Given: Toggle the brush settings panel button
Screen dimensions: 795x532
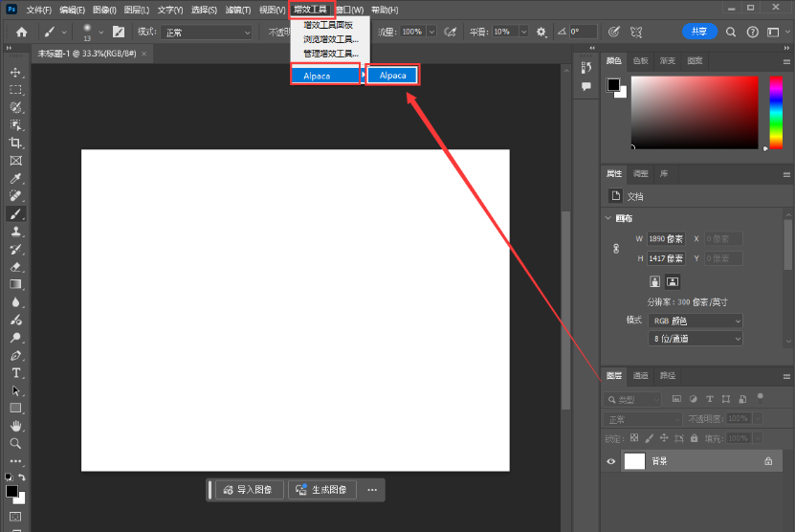Looking at the screenshot, I should [119, 32].
